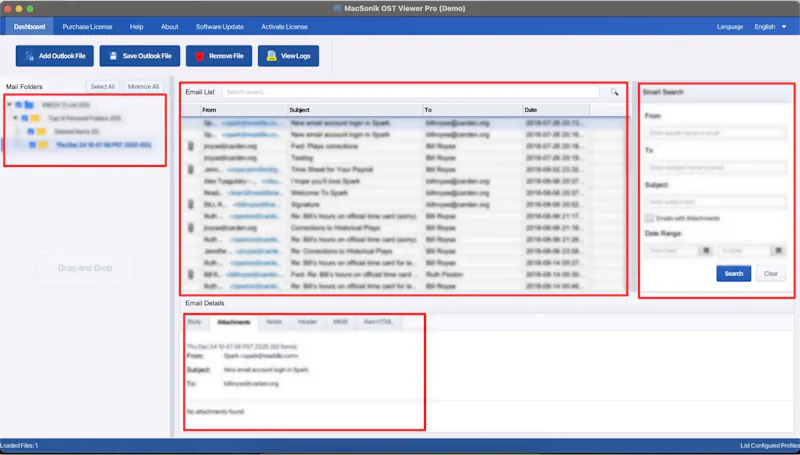Viewport: 800px width, 455px height.
Task: Switch to the Header tab
Action: (x=307, y=322)
